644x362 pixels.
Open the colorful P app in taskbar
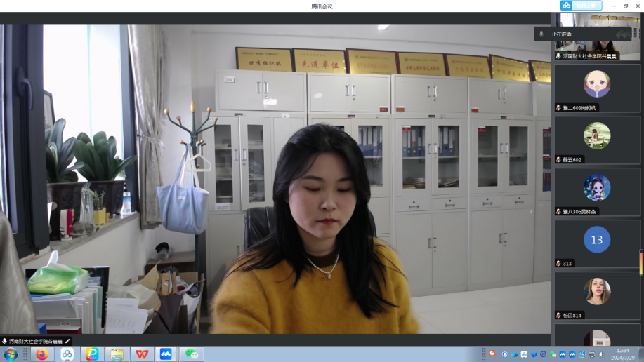click(92, 354)
